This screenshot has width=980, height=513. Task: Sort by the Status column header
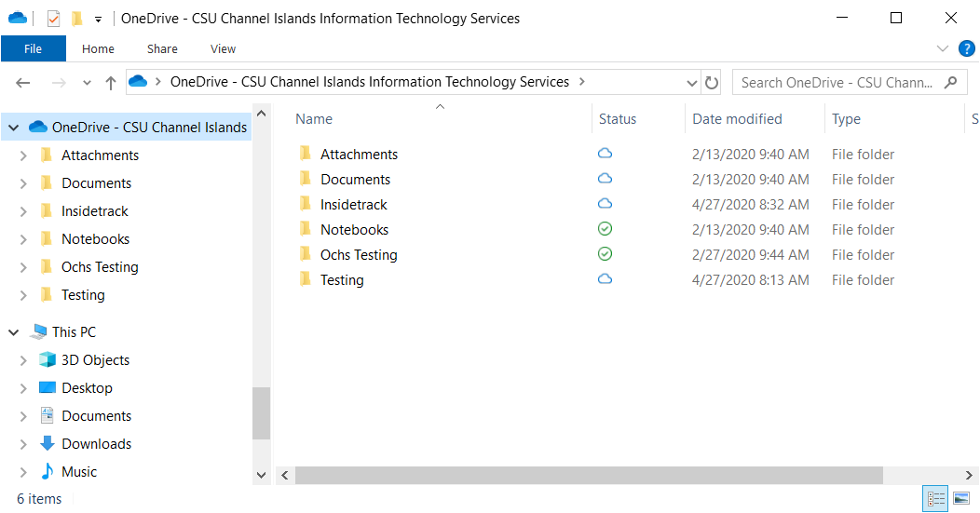(618, 119)
